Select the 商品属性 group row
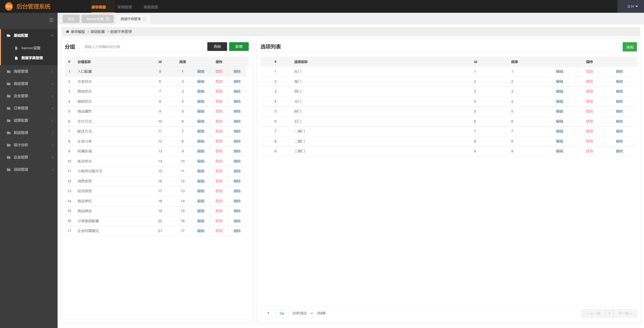Screen dimensions: 644x328 (156, 111)
